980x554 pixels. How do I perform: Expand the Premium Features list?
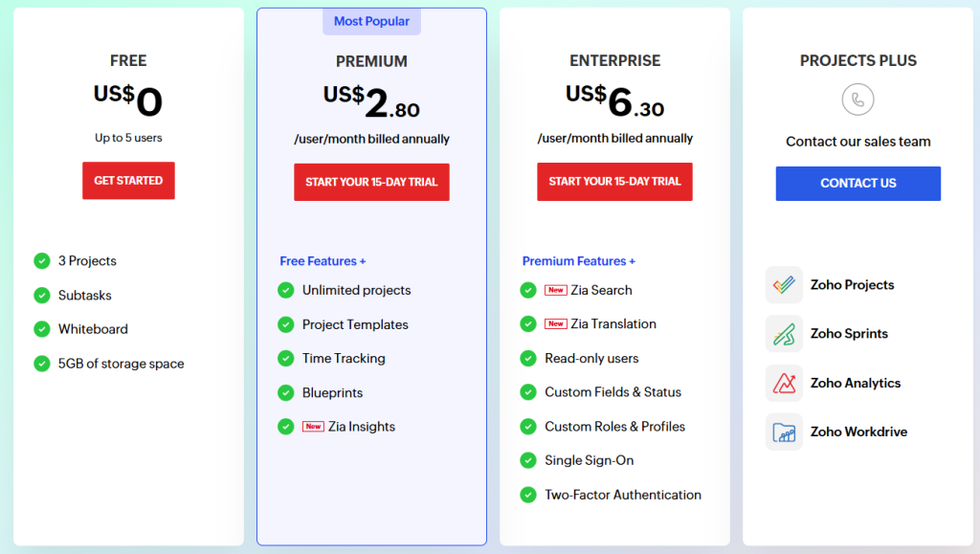[578, 260]
